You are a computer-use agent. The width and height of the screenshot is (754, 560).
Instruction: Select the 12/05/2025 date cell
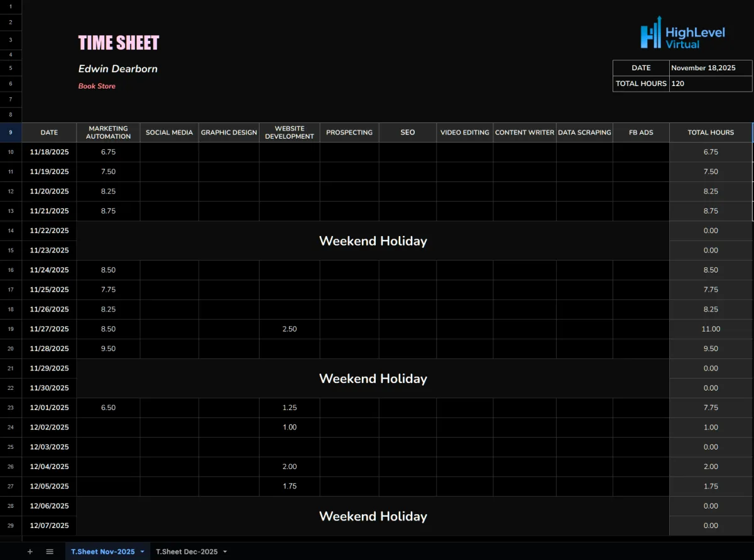click(x=49, y=486)
